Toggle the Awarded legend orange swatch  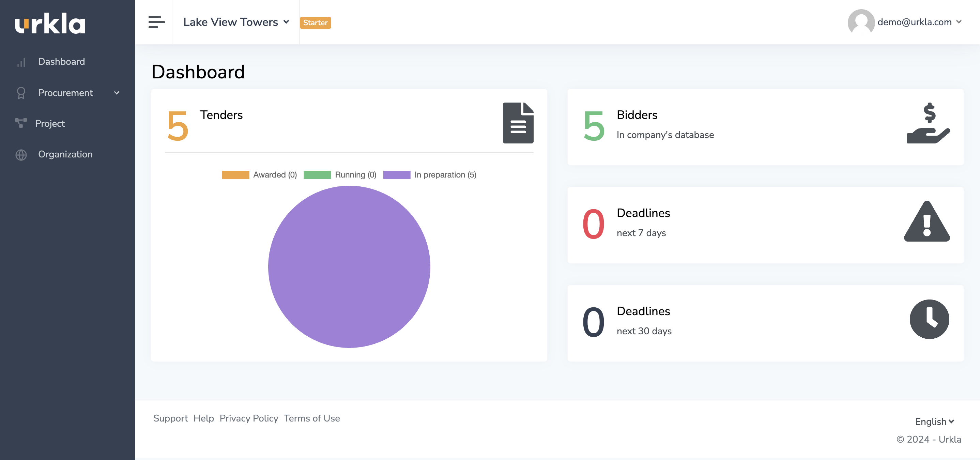click(235, 175)
